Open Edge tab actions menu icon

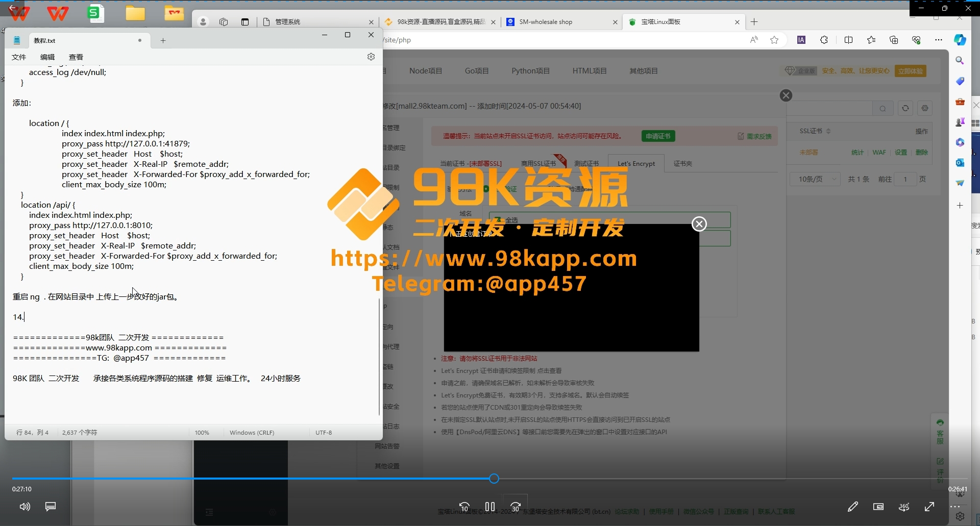pyautogui.click(x=245, y=22)
